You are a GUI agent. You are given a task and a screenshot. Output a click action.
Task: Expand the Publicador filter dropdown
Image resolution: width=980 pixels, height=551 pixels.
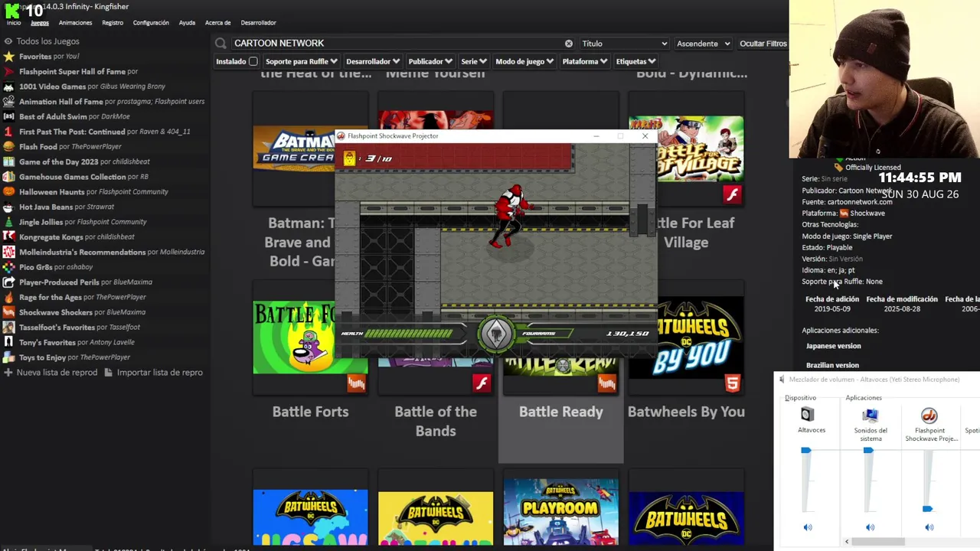pos(430,61)
